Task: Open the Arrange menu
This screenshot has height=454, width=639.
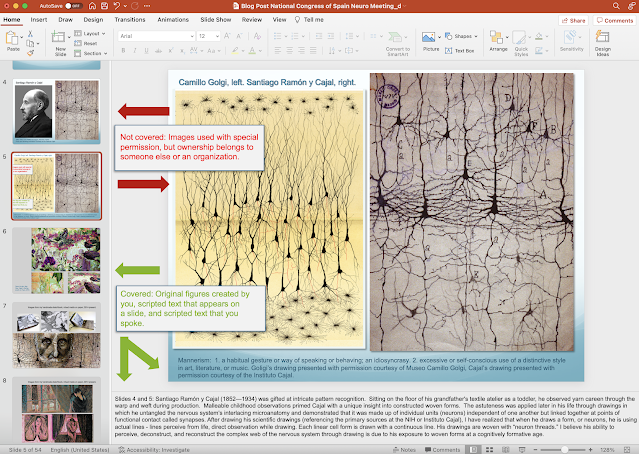Action: 498,42
